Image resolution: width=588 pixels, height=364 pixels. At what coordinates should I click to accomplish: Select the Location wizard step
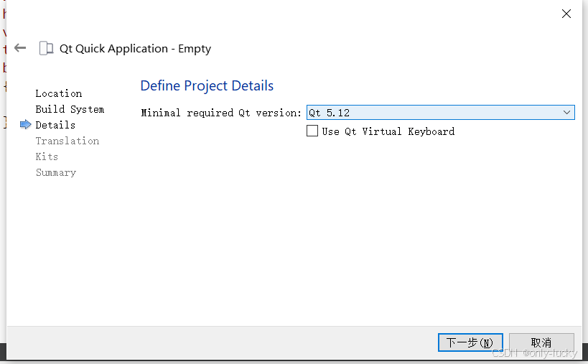click(x=58, y=93)
